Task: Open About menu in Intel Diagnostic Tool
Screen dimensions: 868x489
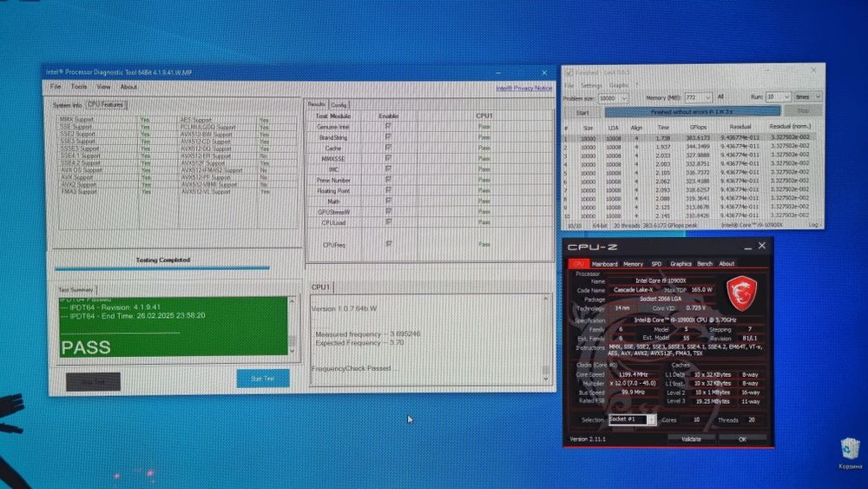Action: coord(128,86)
